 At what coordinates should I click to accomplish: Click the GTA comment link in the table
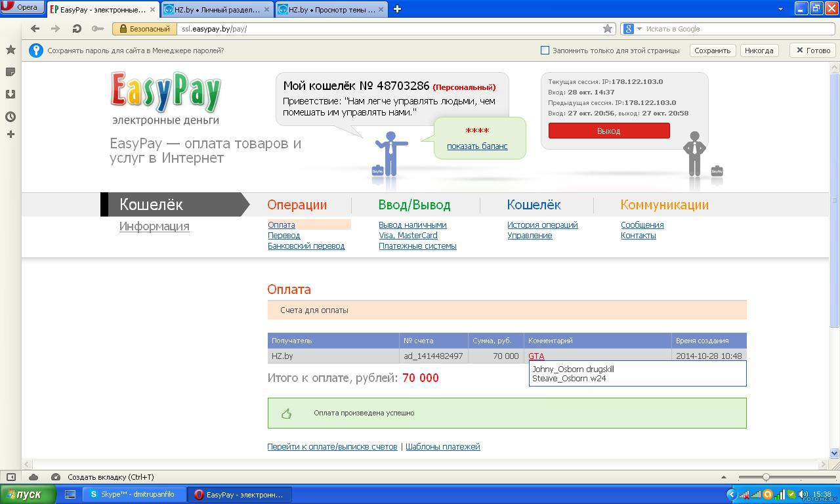[536, 356]
